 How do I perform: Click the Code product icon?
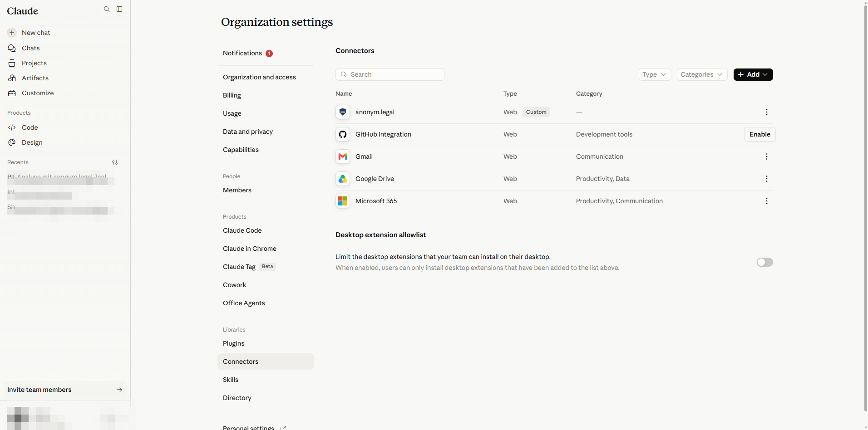point(12,127)
